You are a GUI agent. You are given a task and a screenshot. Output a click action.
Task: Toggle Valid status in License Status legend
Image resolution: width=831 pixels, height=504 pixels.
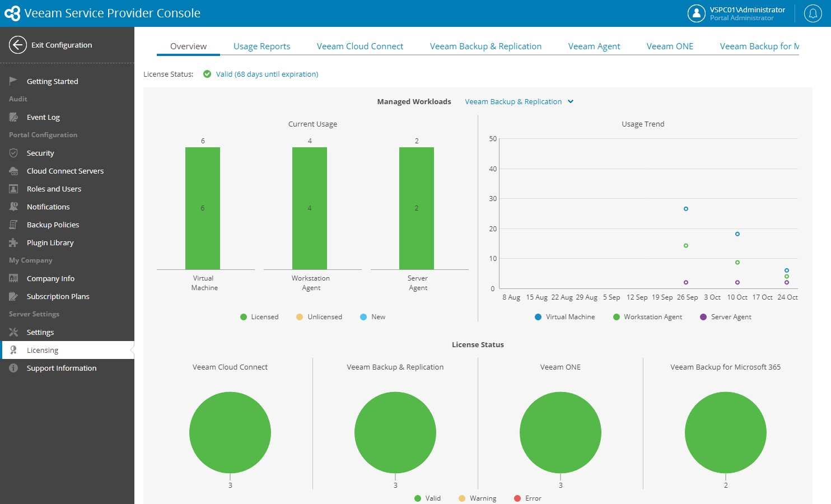[427, 498]
